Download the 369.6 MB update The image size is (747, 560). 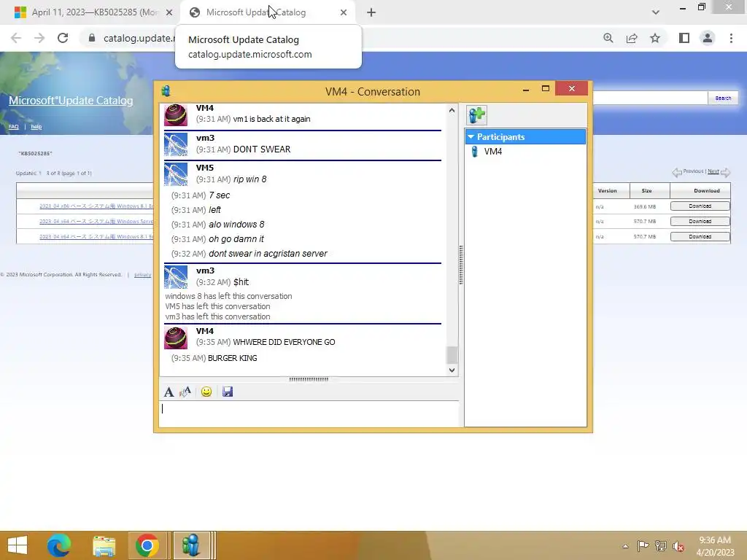[700, 206]
